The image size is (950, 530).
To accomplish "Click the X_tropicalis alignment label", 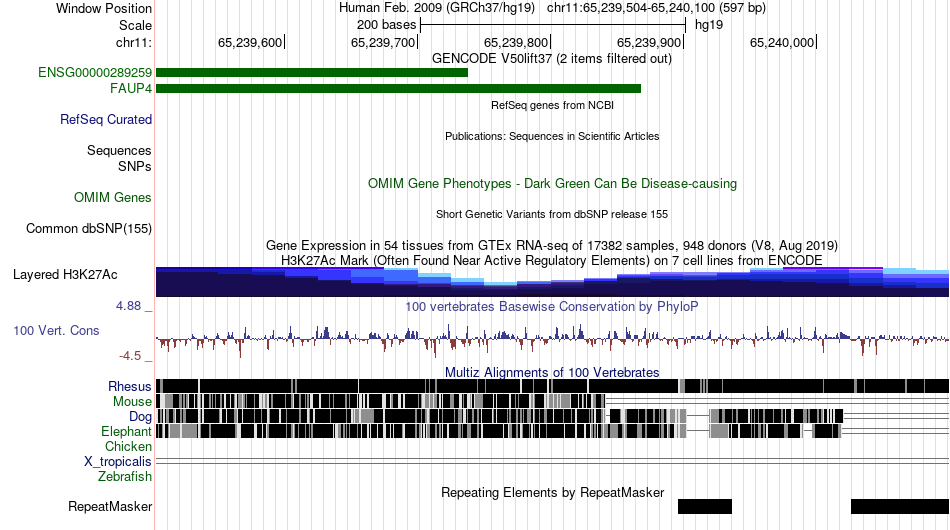I will click(x=117, y=462).
